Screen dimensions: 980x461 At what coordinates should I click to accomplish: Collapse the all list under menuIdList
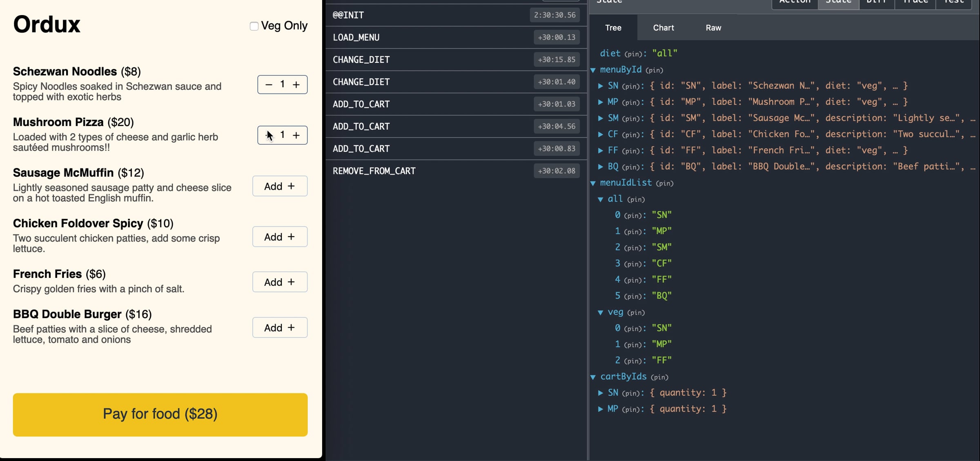click(x=601, y=199)
